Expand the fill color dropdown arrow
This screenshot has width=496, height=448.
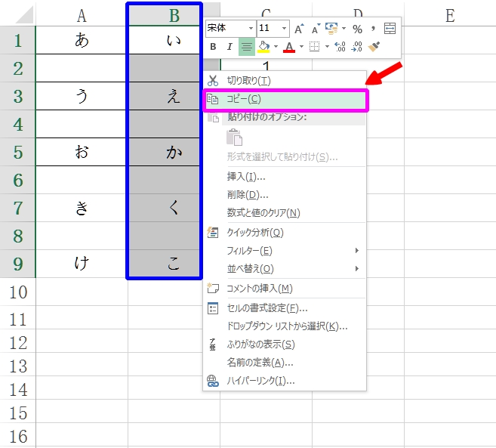point(275,47)
